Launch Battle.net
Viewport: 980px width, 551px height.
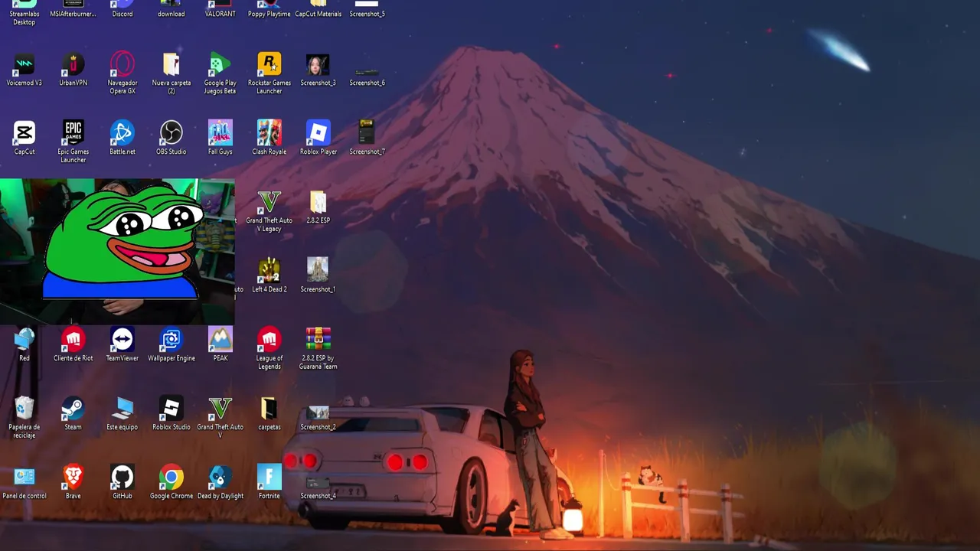(122, 138)
